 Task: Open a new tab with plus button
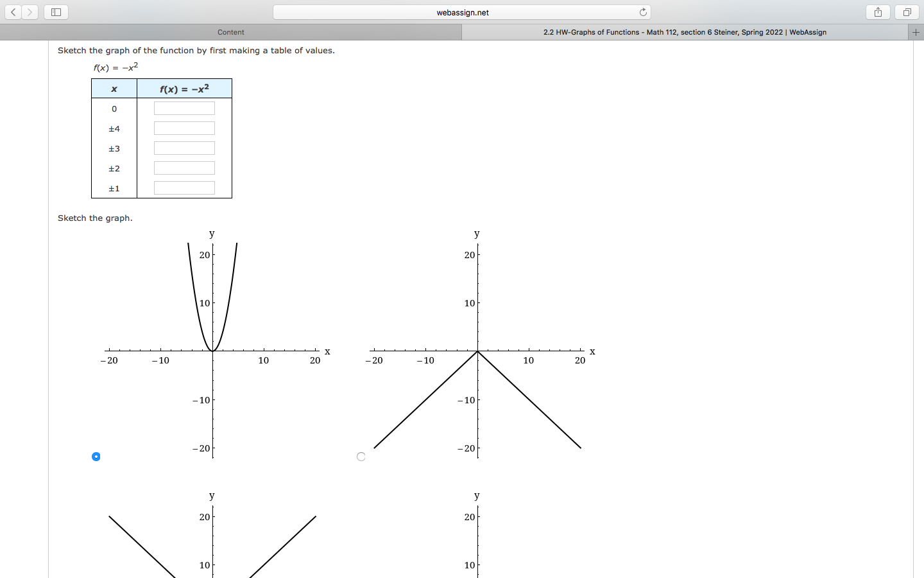coord(916,32)
